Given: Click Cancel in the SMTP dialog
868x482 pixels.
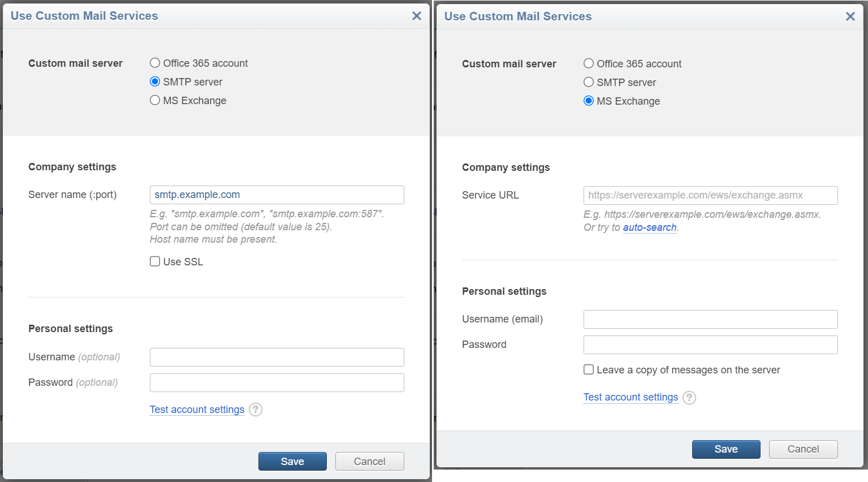Looking at the screenshot, I should coord(369,461).
